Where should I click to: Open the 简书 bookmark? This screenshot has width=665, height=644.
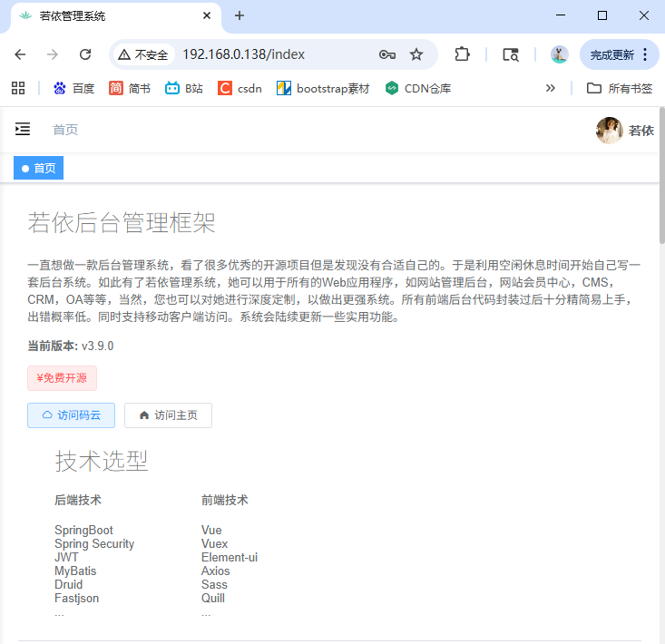click(130, 88)
